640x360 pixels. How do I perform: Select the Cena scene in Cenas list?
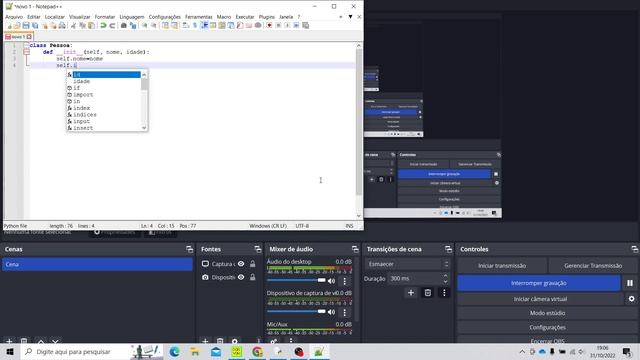click(x=97, y=264)
